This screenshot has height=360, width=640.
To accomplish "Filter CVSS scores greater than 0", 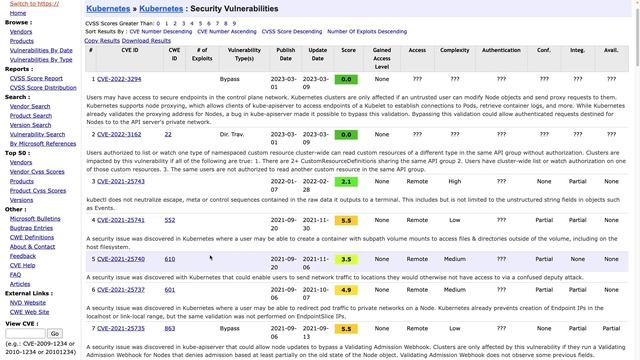I will click(158, 24).
